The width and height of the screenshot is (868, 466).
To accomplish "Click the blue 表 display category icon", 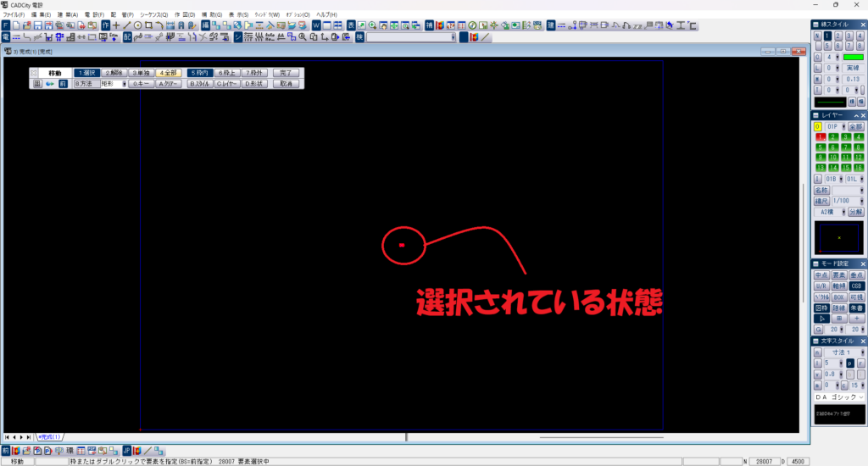I will pos(351,25).
